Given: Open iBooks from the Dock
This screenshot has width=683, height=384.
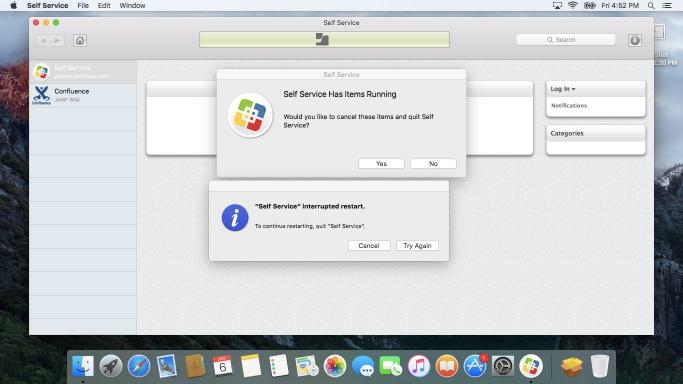Looking at the screenshot, I should [x=447, y=366].
